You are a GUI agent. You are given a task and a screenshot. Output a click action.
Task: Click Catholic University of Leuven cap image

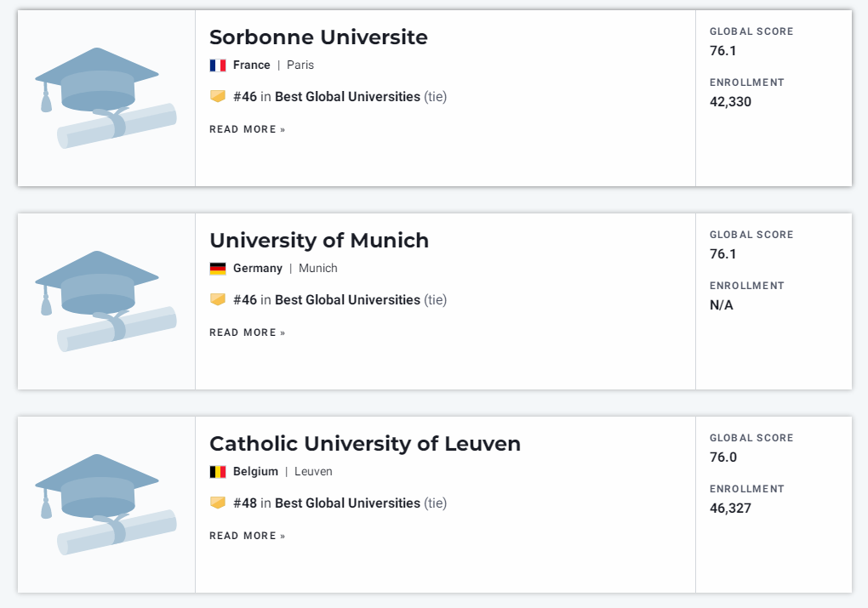106,504
